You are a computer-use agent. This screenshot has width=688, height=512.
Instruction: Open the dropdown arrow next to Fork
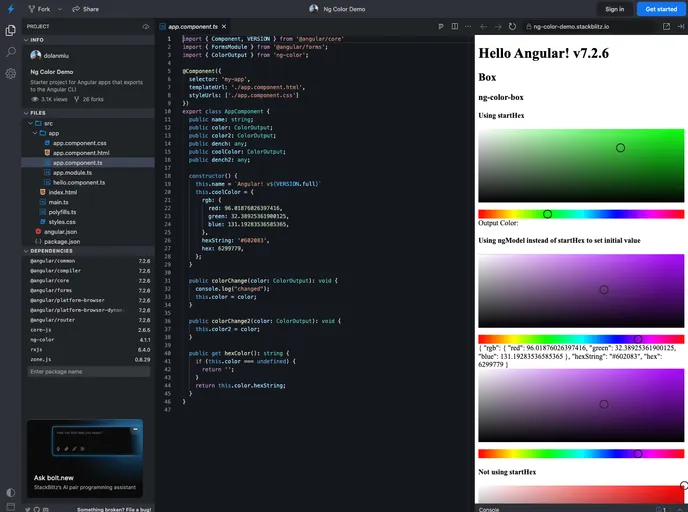pos(60,9)
